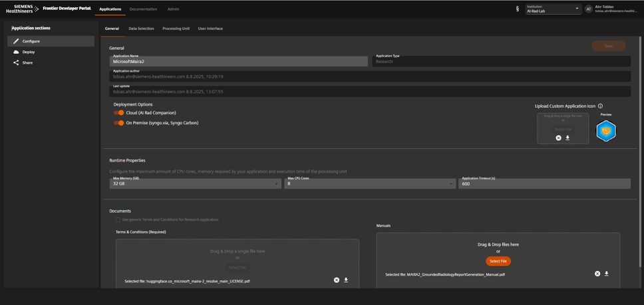Click the Application author field
The width and height of the screenshot is (644, 305).
(x=370, y=76)
